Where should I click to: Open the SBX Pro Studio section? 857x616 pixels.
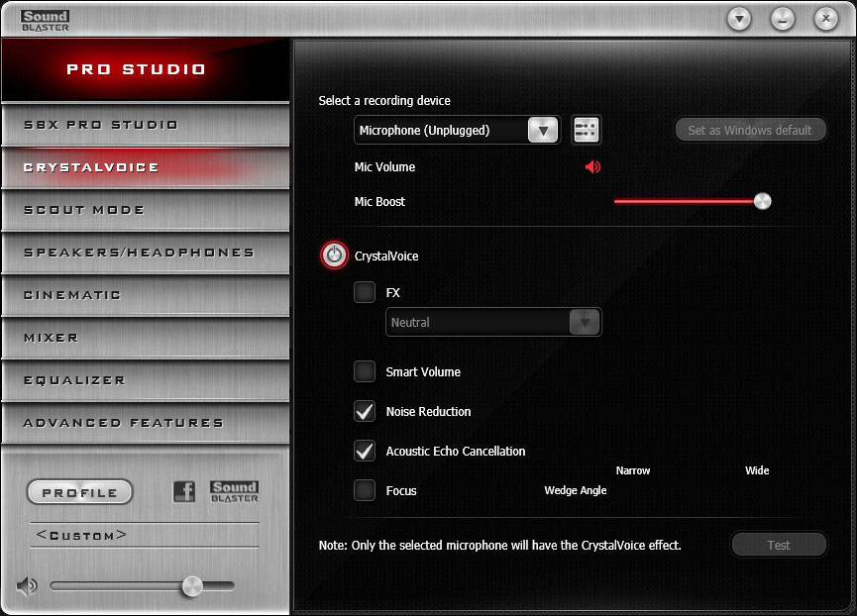pos(146,125)
